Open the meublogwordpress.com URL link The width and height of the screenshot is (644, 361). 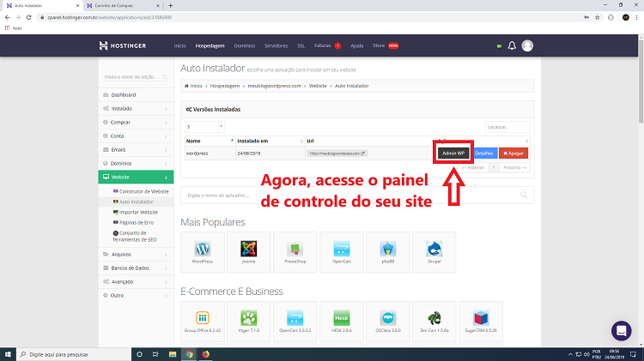(x=337, y=153)
